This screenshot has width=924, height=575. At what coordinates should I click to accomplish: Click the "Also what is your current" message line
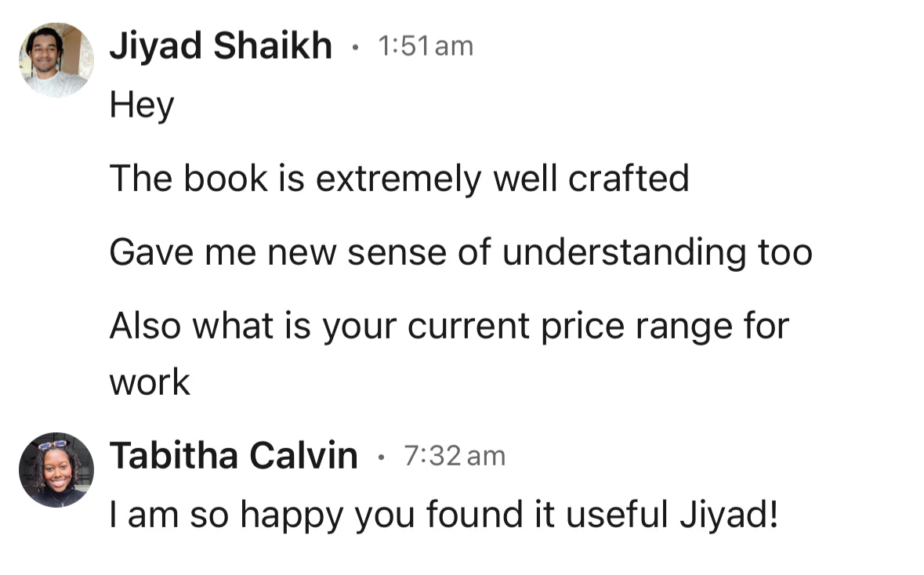pos(448,326)
